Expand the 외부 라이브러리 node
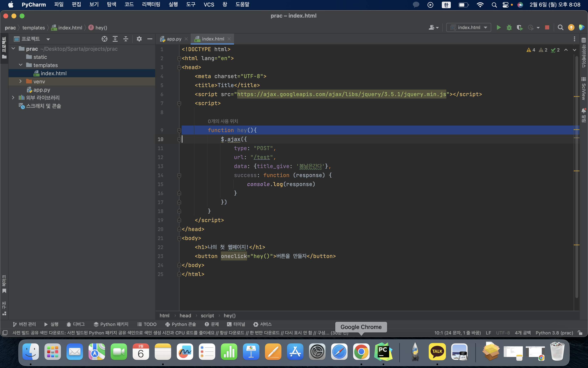 pos(13,98)
